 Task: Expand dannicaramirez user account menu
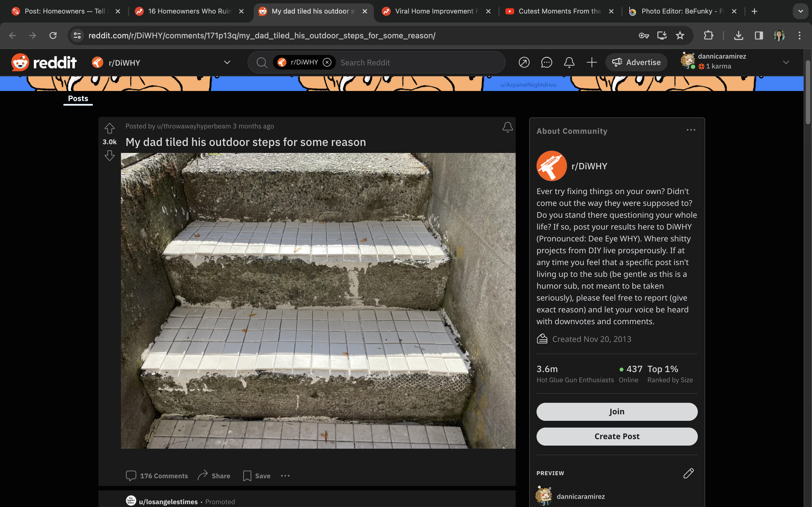point(785,62)
